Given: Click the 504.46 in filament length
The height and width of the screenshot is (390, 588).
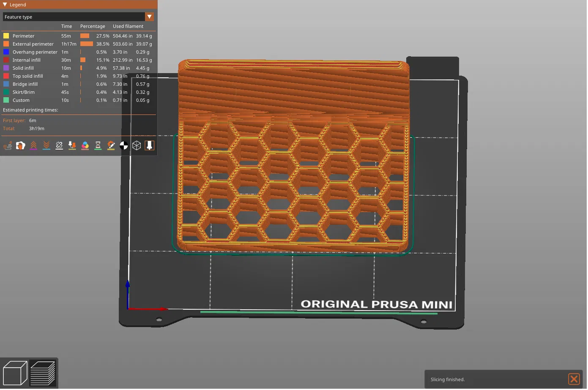Looking at the screenshot, I should (x=123, y=36).
